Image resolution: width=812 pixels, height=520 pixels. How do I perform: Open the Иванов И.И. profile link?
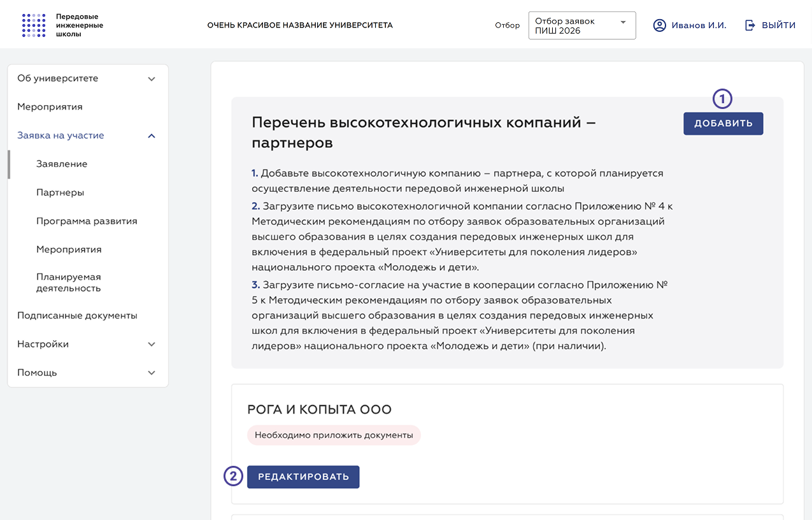tap(699, 25)
